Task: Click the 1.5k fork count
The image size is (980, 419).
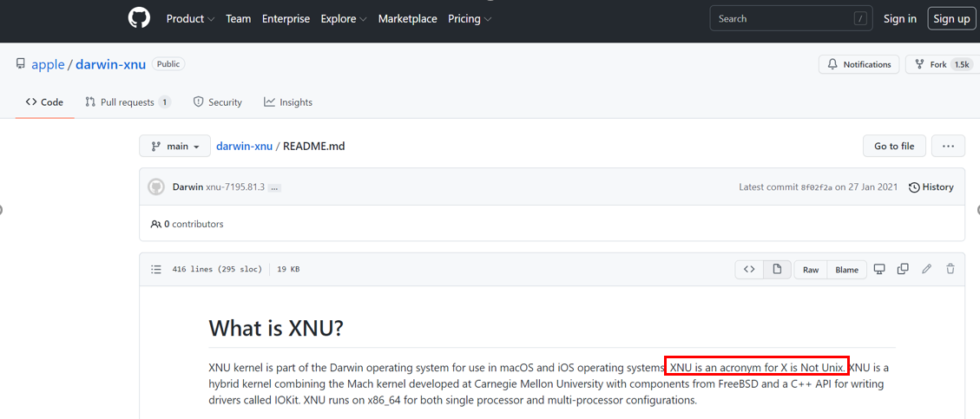Action: tap(961, 64)
